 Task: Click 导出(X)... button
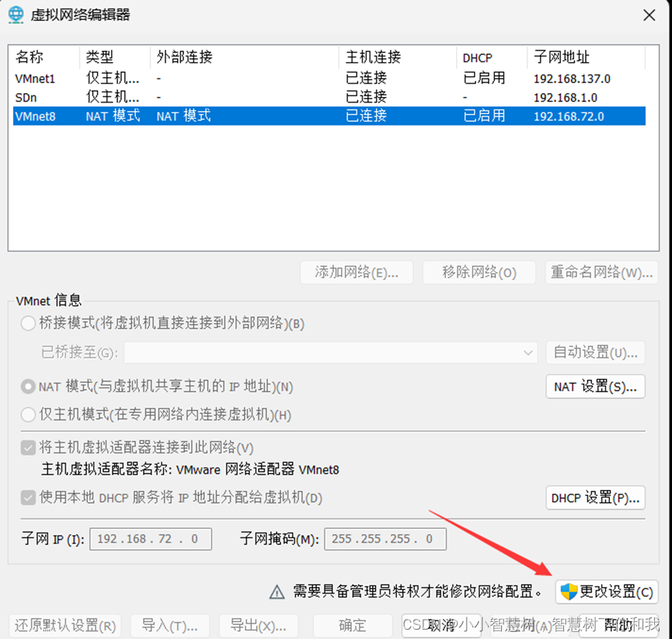tap(259, 626)
